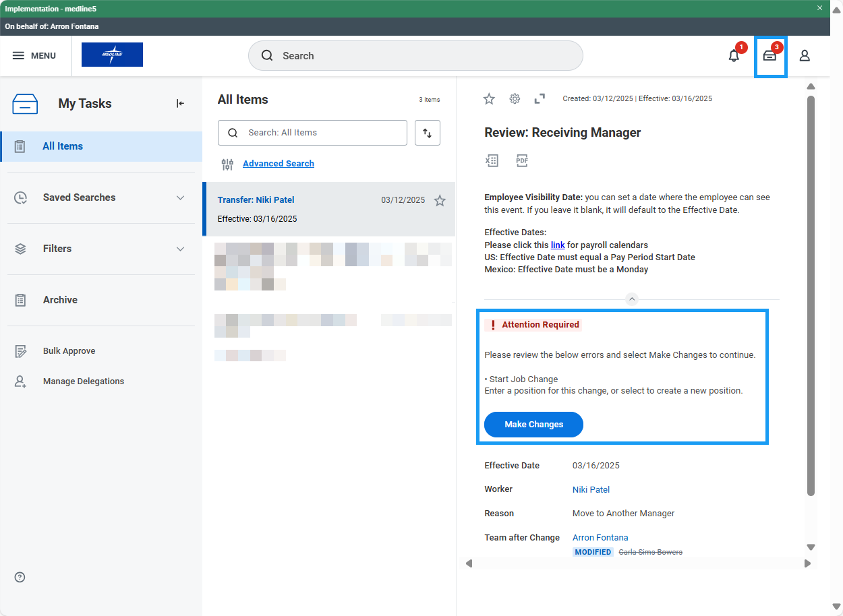
Task: Expand the Filters section
Action: coord(180,249)
